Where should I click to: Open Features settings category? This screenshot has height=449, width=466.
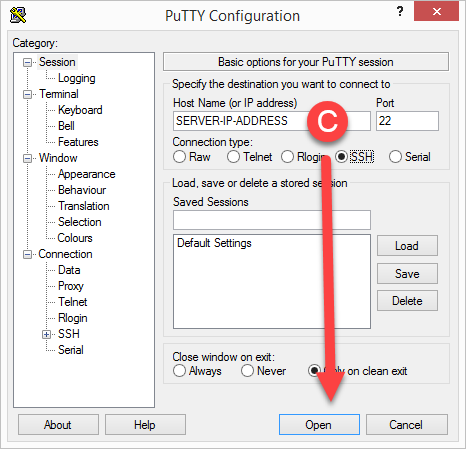tap(78, 142)
